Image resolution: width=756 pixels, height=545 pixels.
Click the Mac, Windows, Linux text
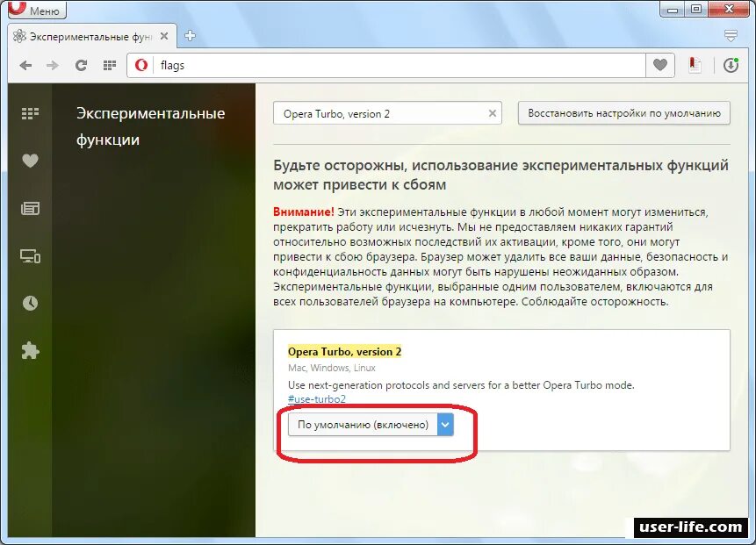click(x=332, y=368)
